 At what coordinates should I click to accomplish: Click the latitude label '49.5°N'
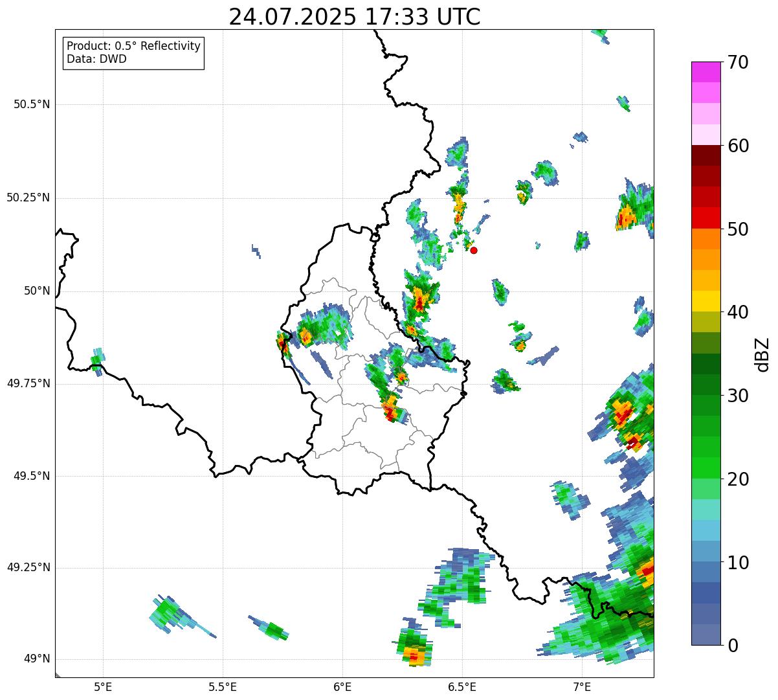(x=32, y=476)
